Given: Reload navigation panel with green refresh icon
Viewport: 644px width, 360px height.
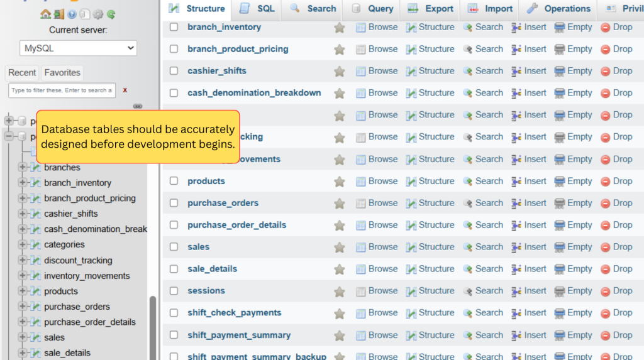Looking at the screenshot, I should point(111,14).
